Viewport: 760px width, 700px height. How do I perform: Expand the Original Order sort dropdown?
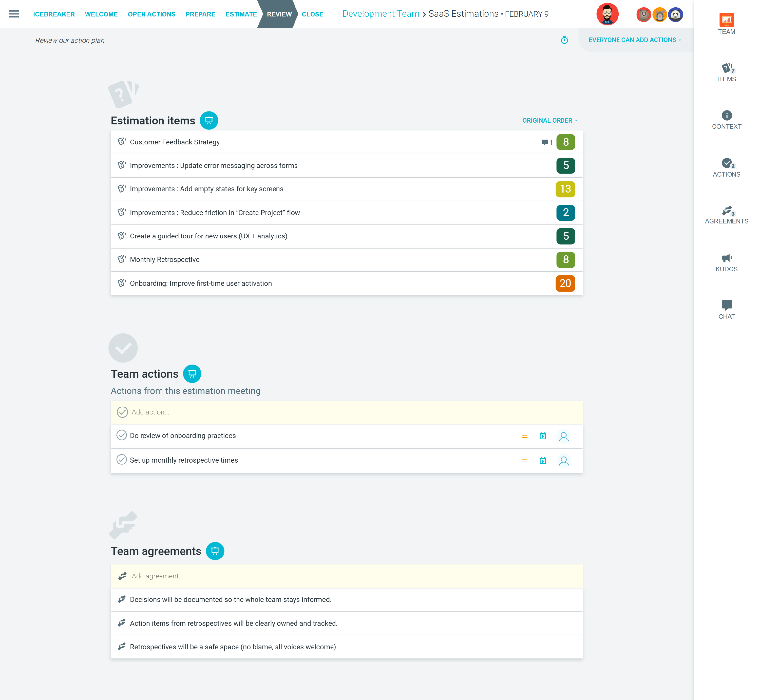549,120
